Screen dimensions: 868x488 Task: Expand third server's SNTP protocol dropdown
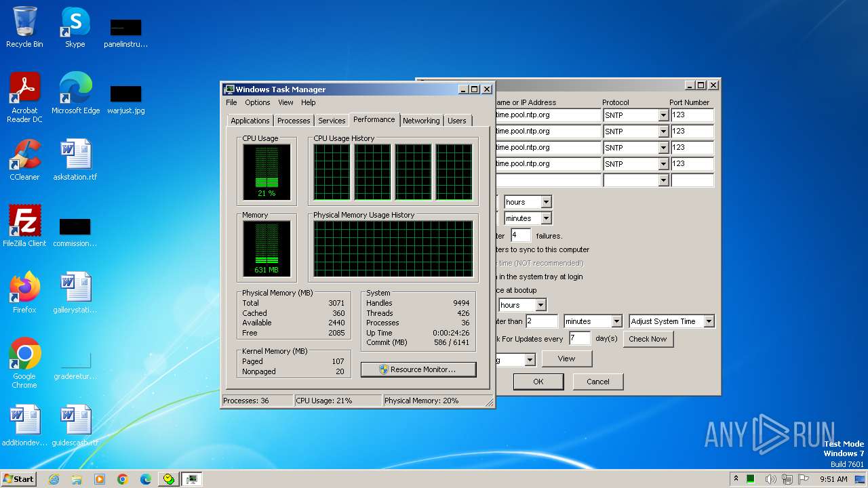coord(663,148)
